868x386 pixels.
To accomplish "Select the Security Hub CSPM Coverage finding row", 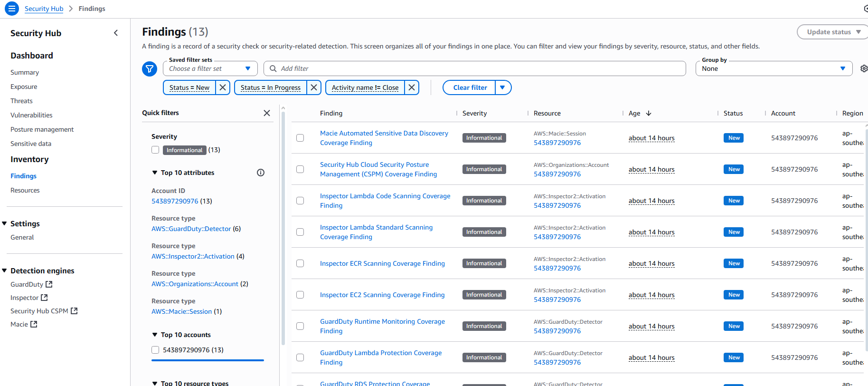I will click(x=300, y=169).
